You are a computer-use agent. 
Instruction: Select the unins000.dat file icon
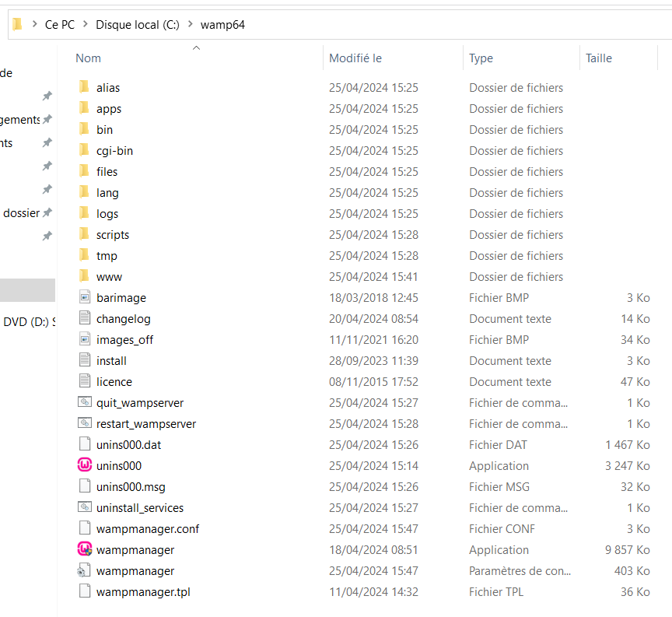[85, 444]
